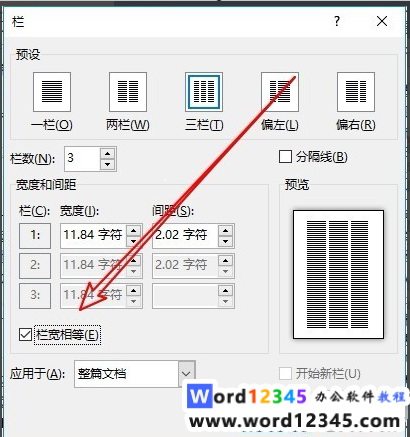This screenshot has width=410, height=437.
Task: Click the column 1: row label button
Action: pyautogui.click(x=35, y=236)
